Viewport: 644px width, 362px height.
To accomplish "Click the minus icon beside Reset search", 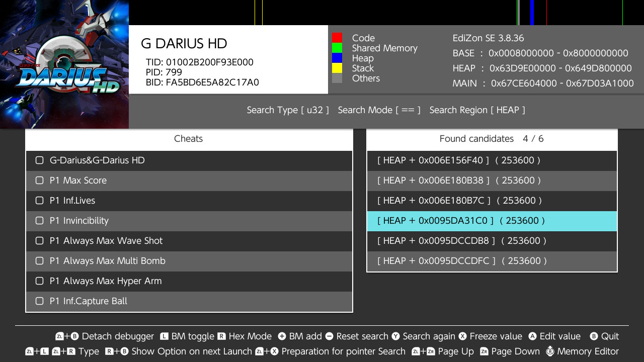I will 329,336.
